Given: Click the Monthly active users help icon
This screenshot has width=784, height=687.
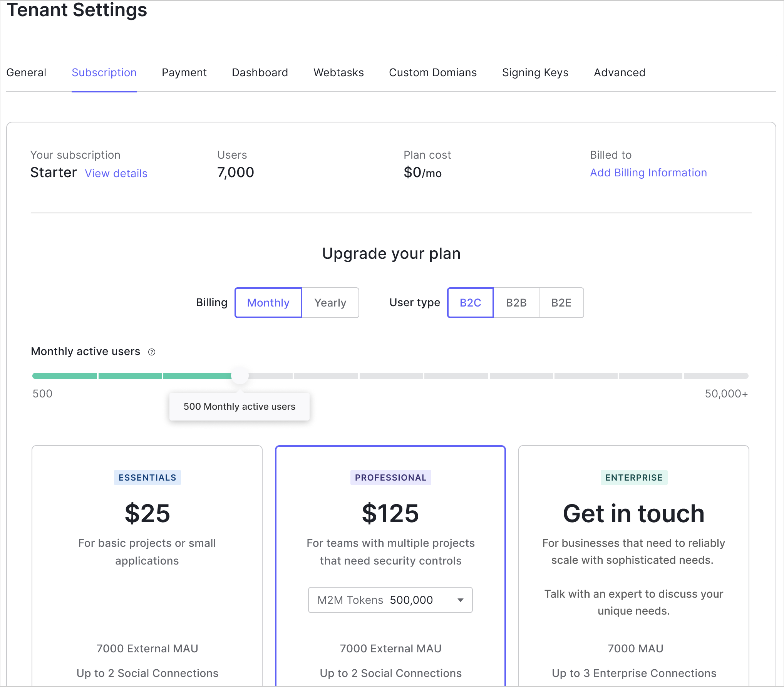Looking at the screenshot, I should (x=152, y=352).
